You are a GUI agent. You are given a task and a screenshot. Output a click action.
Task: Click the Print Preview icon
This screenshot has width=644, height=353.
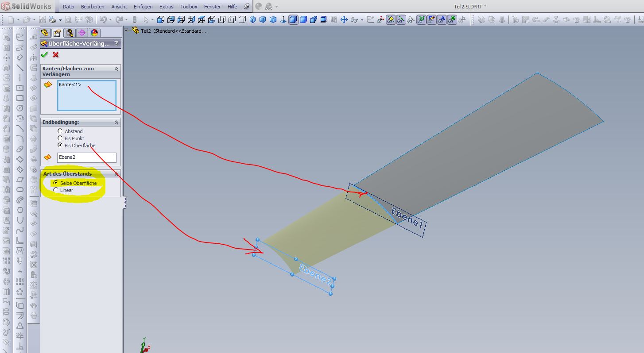click(69, 19)
